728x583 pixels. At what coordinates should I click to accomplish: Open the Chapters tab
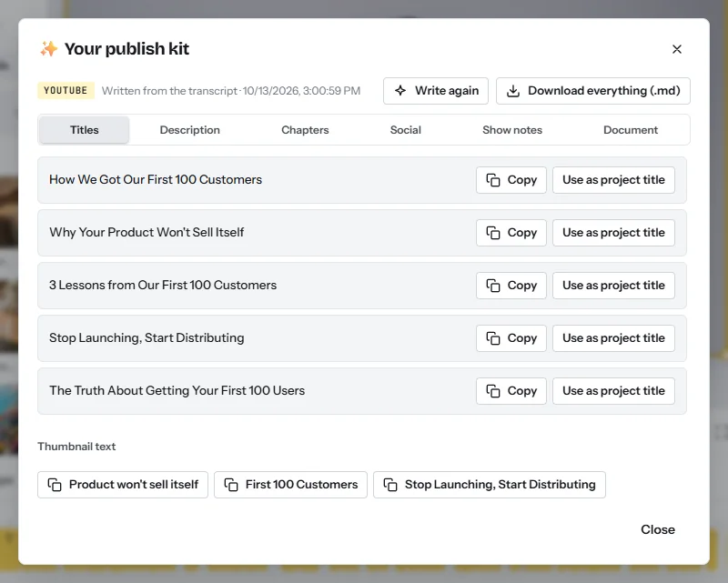(305, 130)
